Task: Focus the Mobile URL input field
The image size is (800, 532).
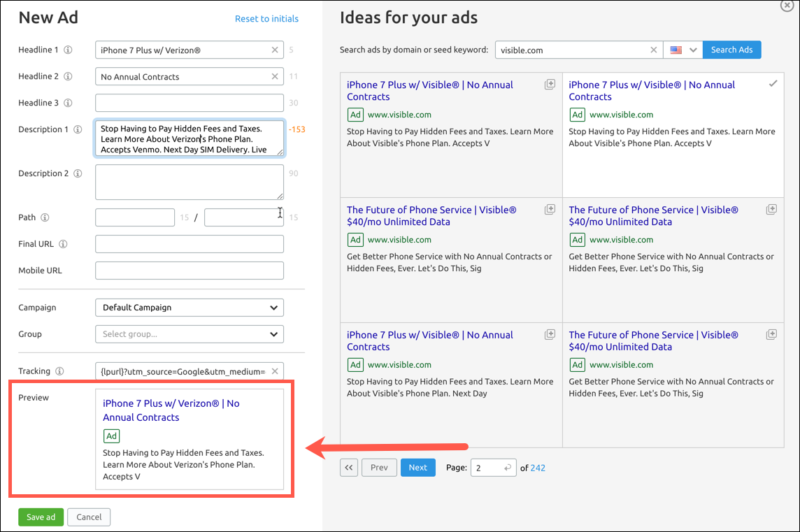Action: pyautogui.click(x=190, y=271)
